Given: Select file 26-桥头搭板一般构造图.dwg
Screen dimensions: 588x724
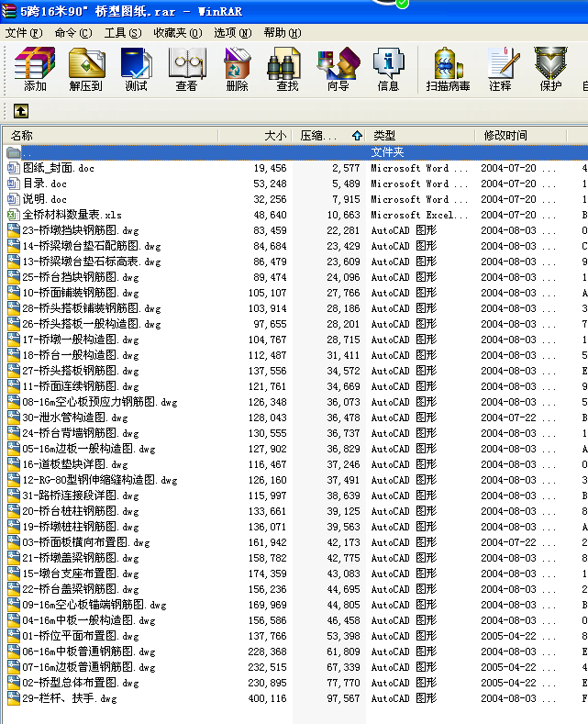Looking at the screenshot, I should [92, 324].
